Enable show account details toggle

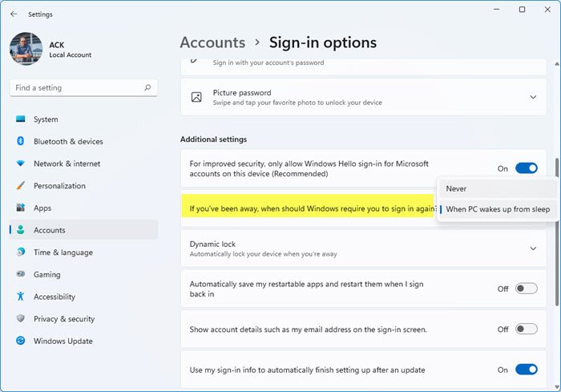(527, 329)
